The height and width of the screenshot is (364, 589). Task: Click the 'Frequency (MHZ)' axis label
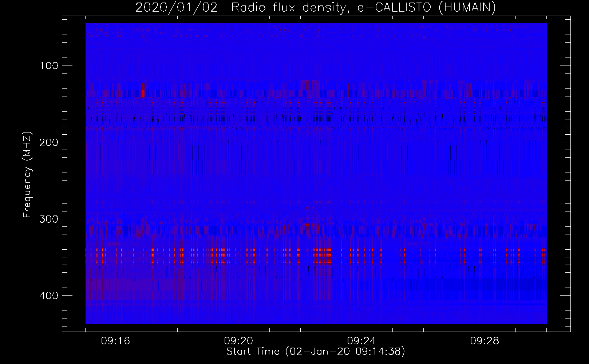(x=27, y=174)
